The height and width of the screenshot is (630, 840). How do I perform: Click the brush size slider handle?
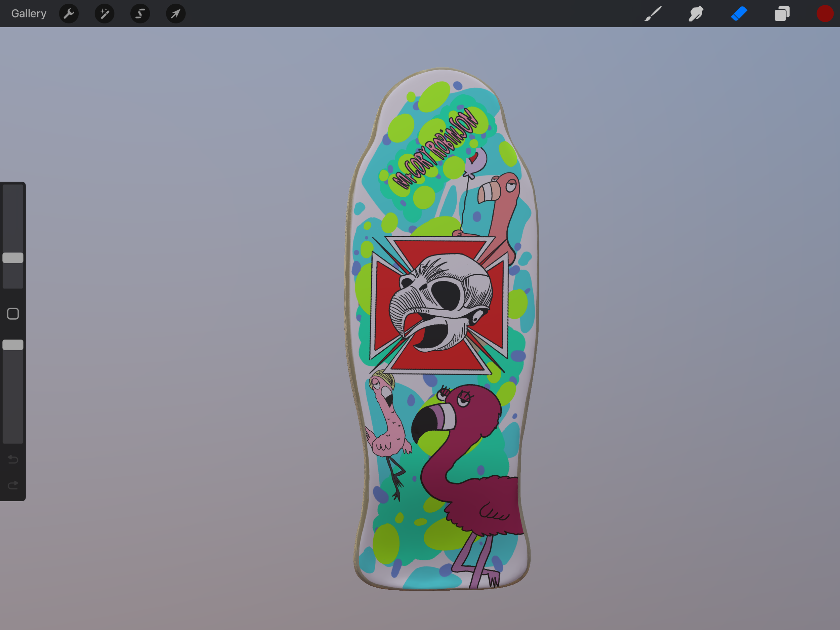pyautogui.click(x=13, y=258)
